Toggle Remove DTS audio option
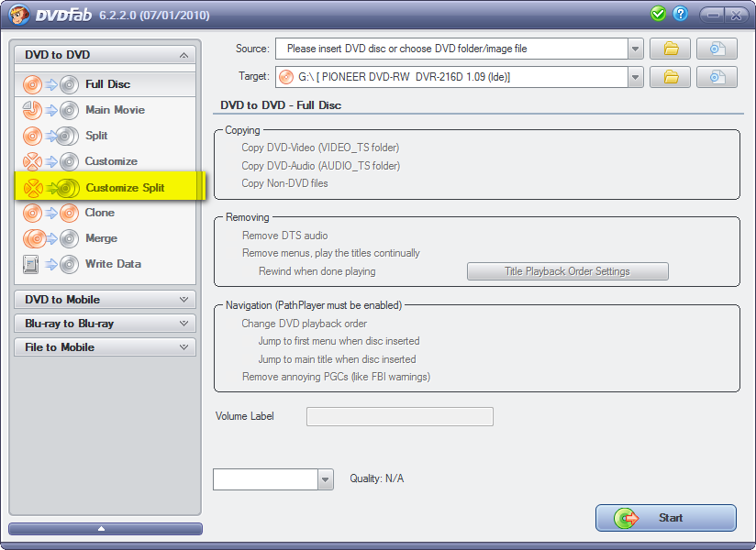The height and width of the screenshot is (550, 756). pos(284,236)
